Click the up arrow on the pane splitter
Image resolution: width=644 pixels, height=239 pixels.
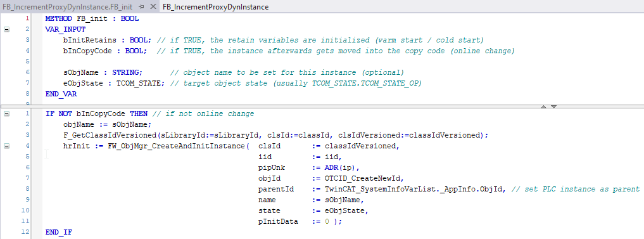point(544,107)
